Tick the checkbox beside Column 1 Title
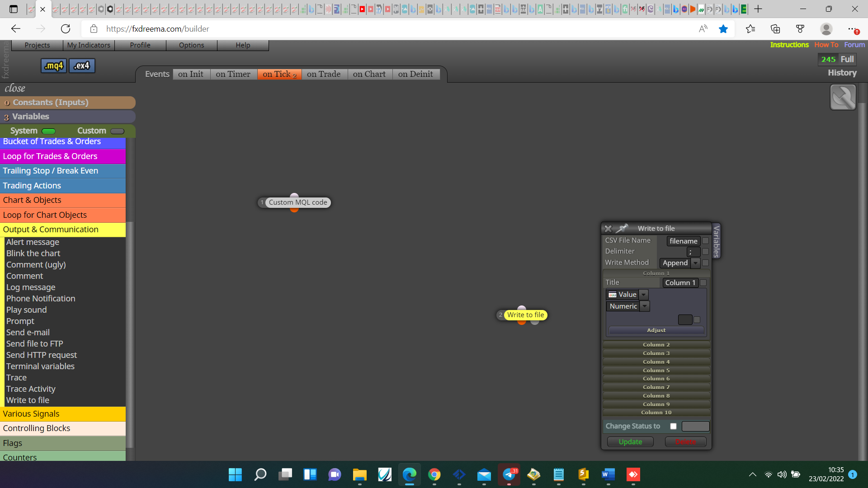The height and width of the screenshot is (488, 868). tap(703, 283)
